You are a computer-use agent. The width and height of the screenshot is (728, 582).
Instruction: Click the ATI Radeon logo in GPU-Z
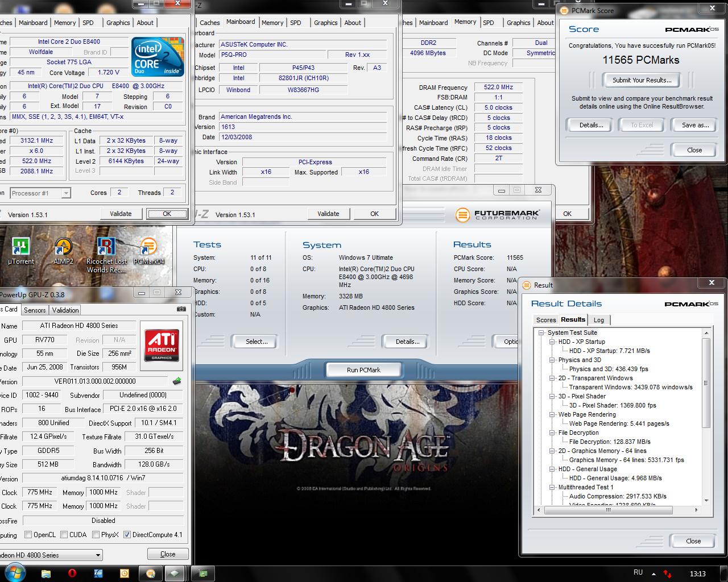click(x=162, y=345)
